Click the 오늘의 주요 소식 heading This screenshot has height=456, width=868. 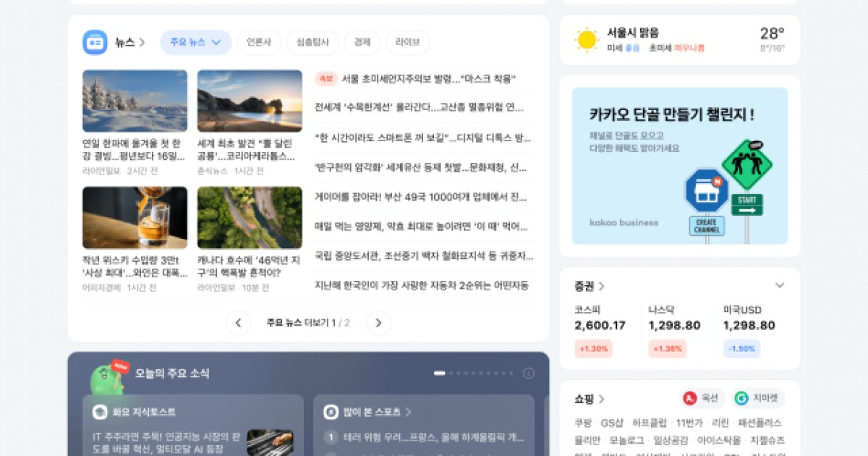click(172, 373)
